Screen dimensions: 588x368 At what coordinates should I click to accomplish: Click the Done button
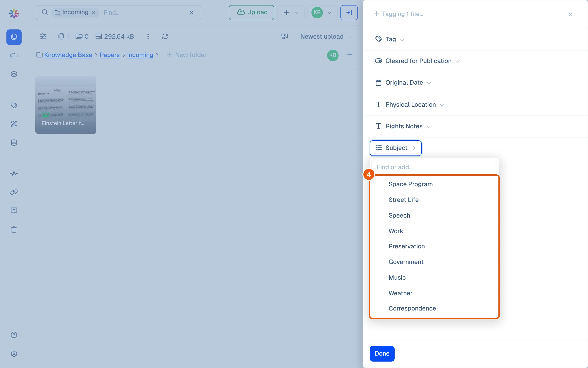382,354
